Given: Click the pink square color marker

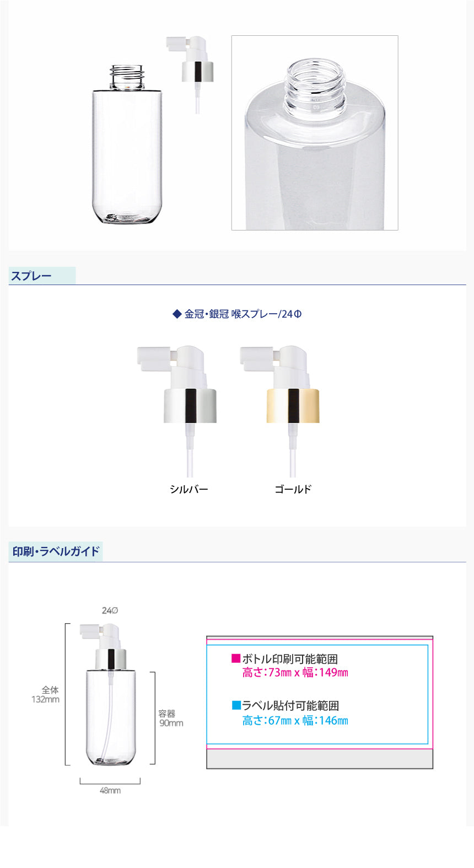Looking at the screenshot, I should (236, 658).
